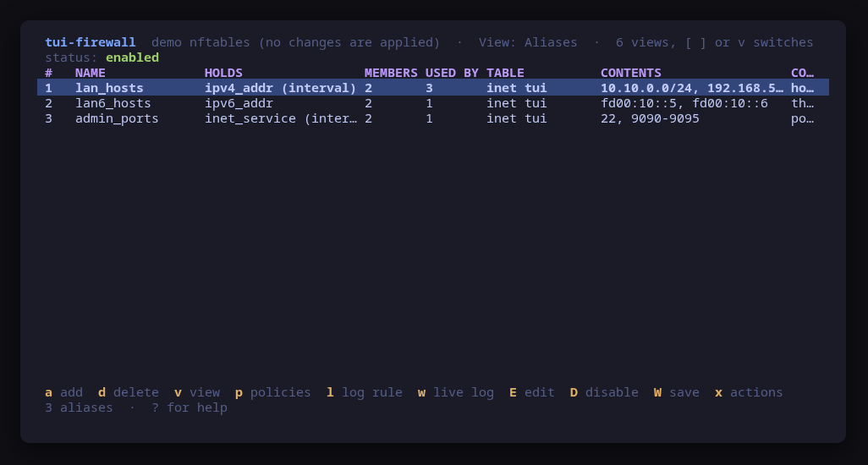Click the 'D disable' shortcut
The height and width of the screenshot is (465, 868).
[x=604, y=392]
